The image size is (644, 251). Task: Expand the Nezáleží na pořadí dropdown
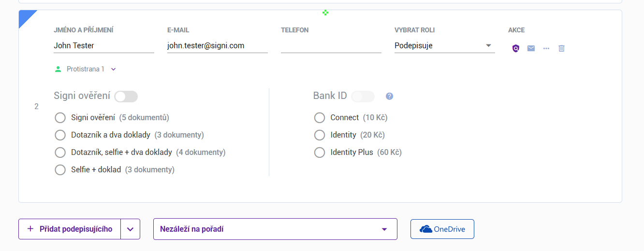275,229
